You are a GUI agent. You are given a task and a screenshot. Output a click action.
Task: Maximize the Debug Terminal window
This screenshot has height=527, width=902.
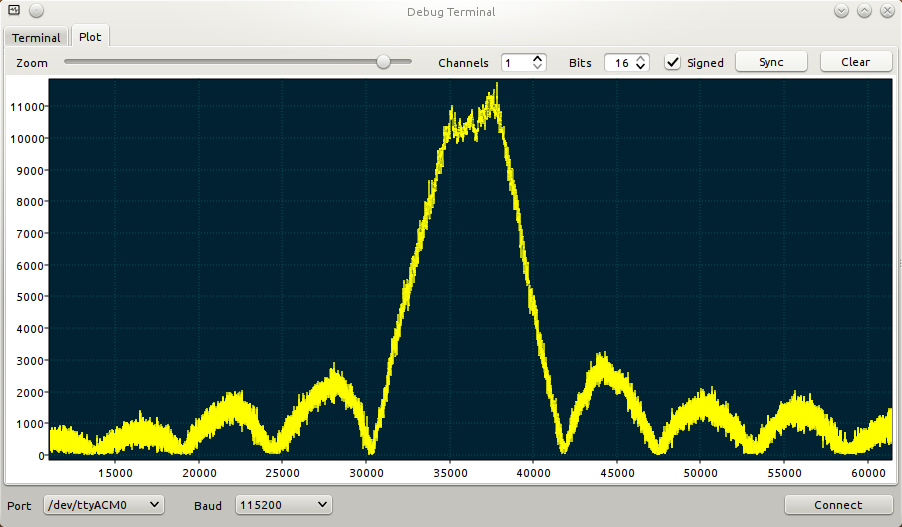tap(864, 10)
